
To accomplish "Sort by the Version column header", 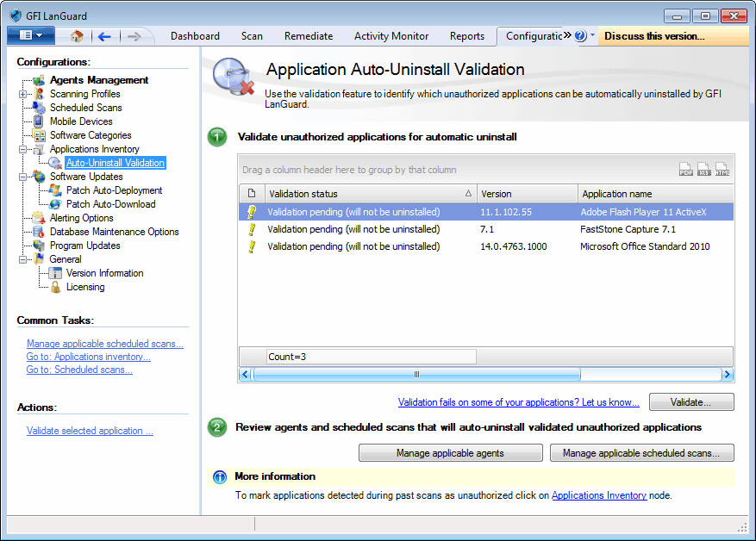I will pyautogui.click(x=528, y=194).
